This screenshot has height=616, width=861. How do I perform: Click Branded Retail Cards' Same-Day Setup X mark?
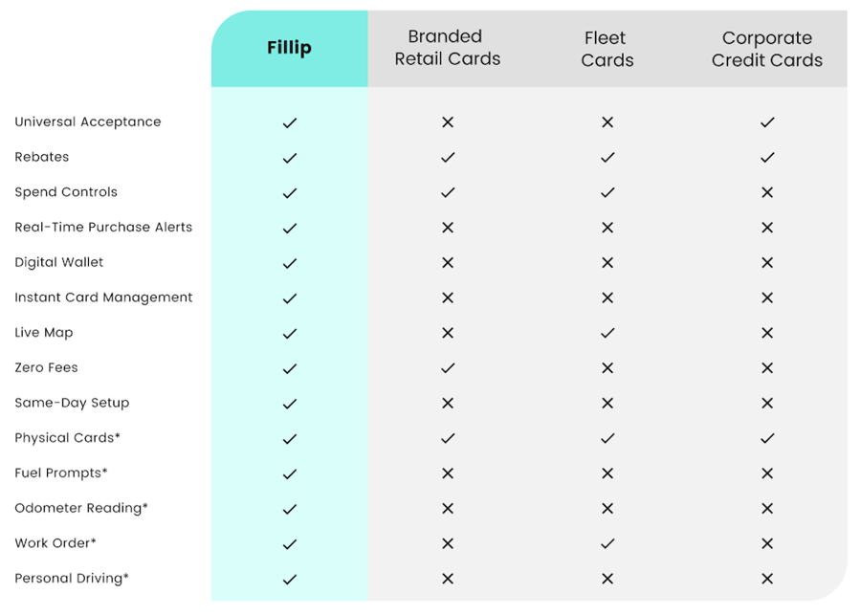(x=448, y=403)
